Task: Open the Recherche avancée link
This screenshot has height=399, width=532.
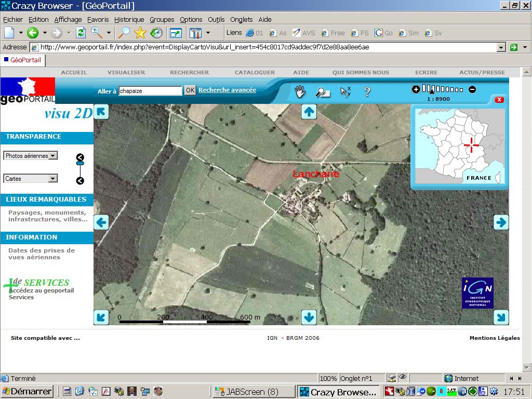Action: [228, 90]
